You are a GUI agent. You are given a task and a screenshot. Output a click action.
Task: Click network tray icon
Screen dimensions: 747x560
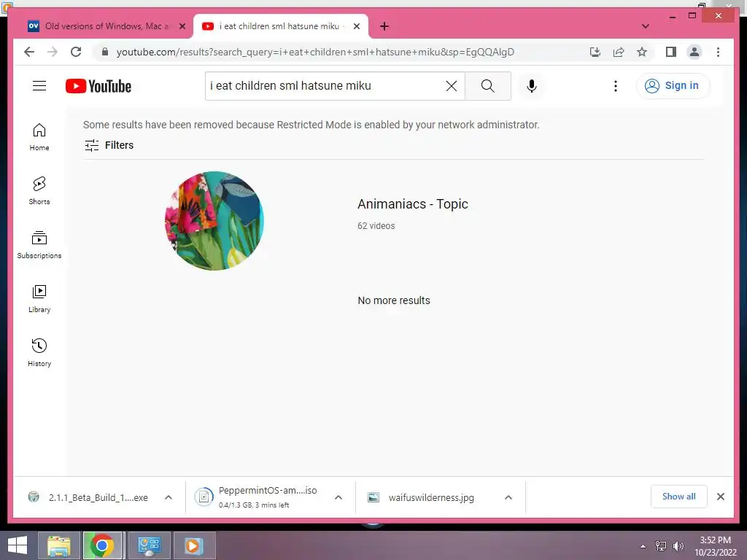[x=661, y=546]
